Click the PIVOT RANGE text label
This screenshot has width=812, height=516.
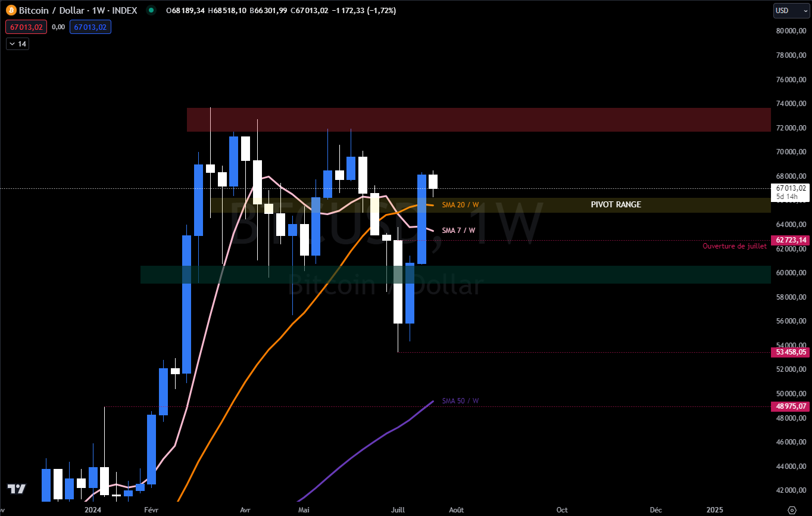pos(616,204)
